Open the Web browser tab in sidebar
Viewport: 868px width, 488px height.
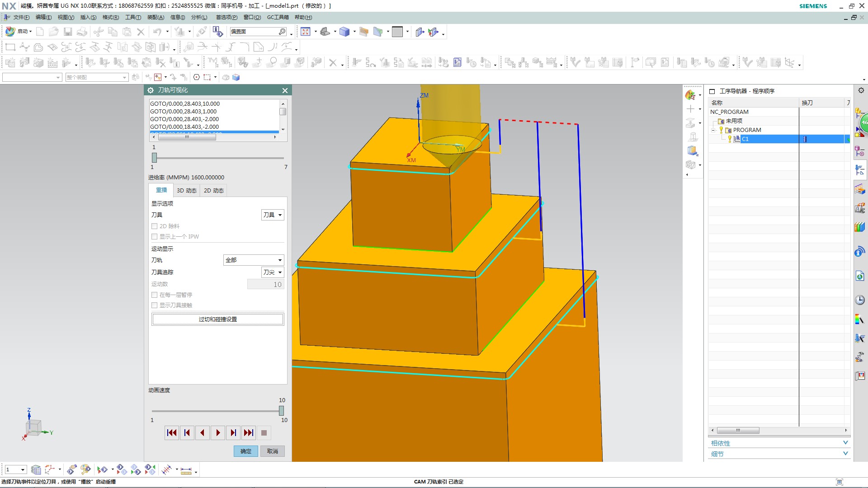point(860,276)
